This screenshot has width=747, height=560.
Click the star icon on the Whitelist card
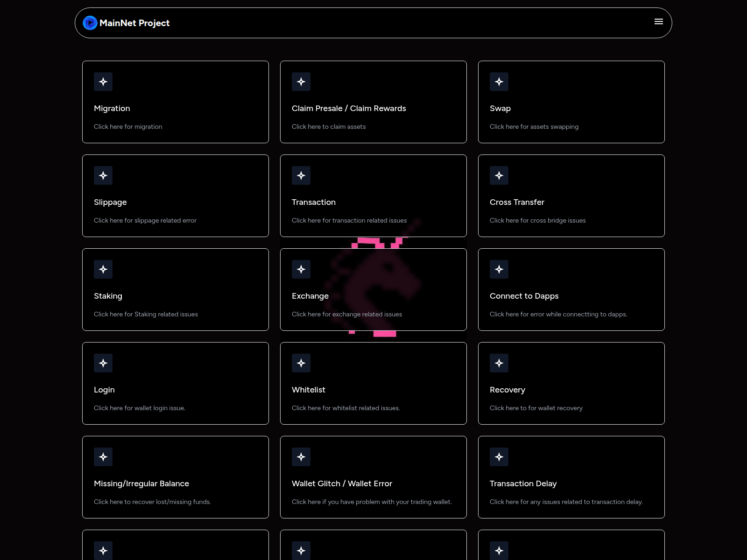pyautogui.click(x=301, y=363)
